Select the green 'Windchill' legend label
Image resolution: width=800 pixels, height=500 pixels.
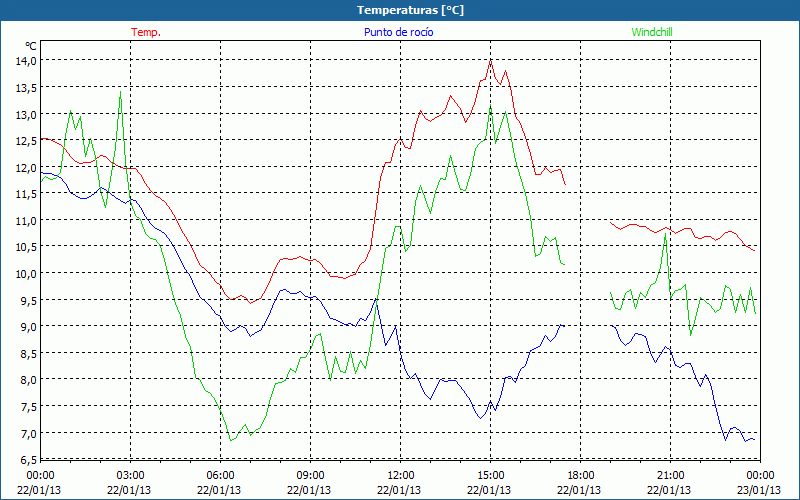pyautogui.click(x=652, y=32)
